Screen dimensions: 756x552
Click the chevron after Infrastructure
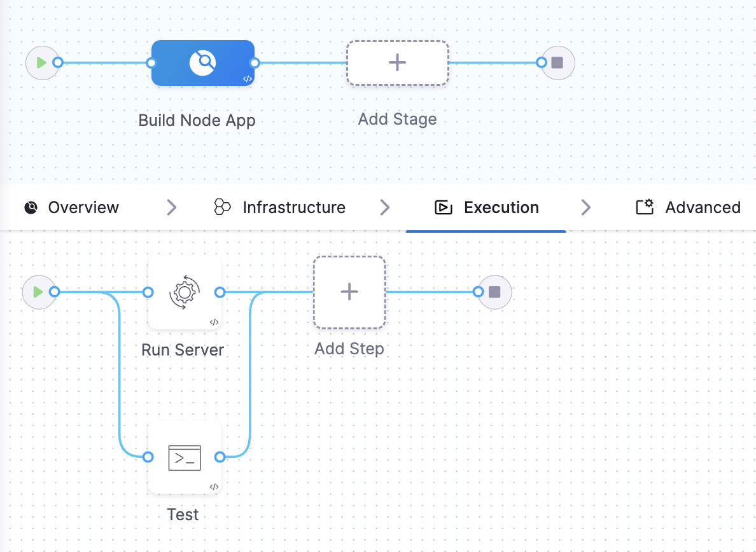click(384, 207)
